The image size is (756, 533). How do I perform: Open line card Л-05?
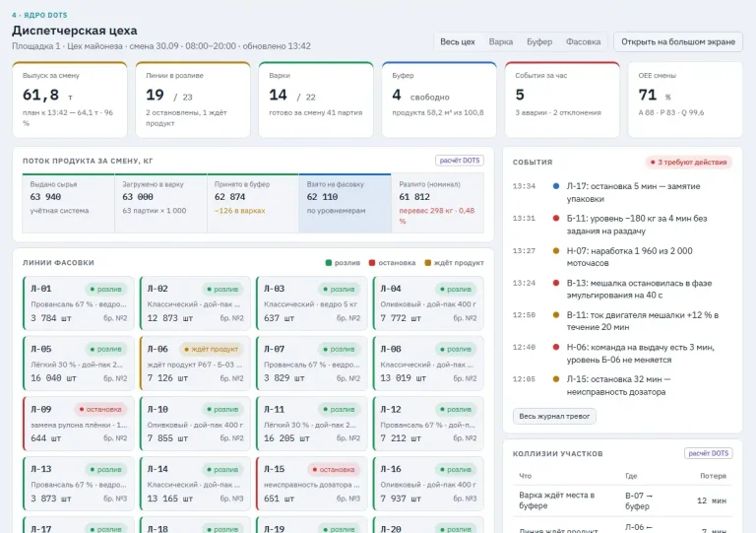coord(79,364)
